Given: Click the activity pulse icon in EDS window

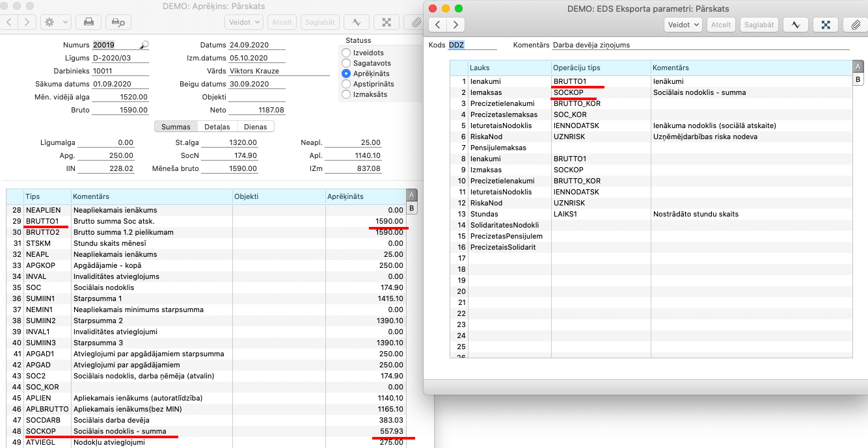Looking at the screenshot, I should (795, 25).
